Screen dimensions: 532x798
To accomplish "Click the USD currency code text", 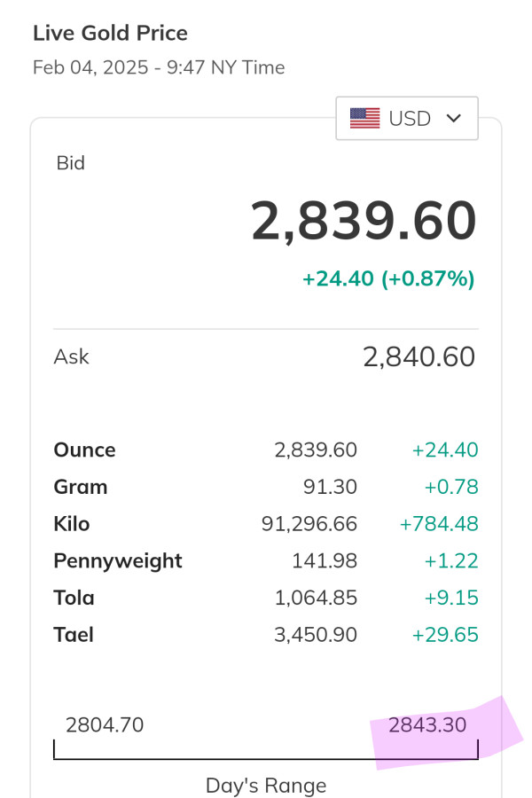I will tap(410, 118).
